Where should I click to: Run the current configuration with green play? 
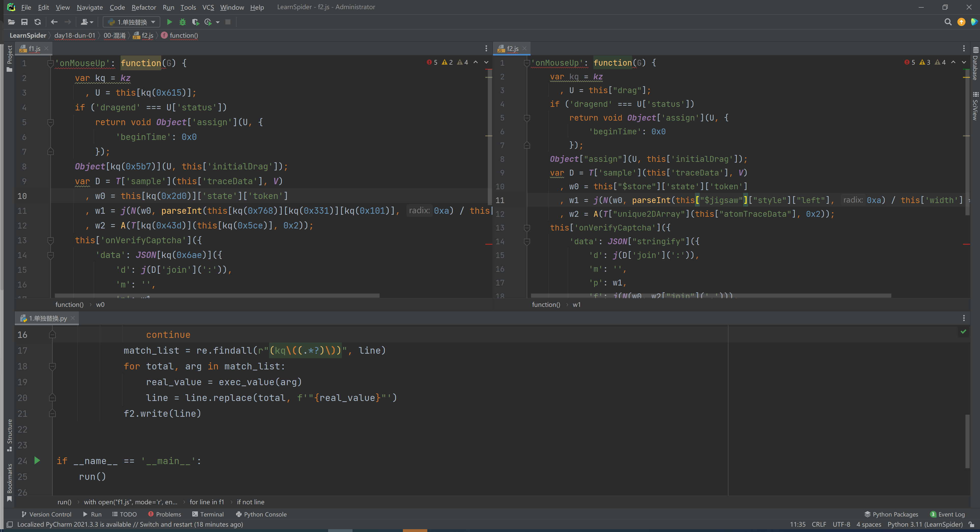tap(170, 22)
